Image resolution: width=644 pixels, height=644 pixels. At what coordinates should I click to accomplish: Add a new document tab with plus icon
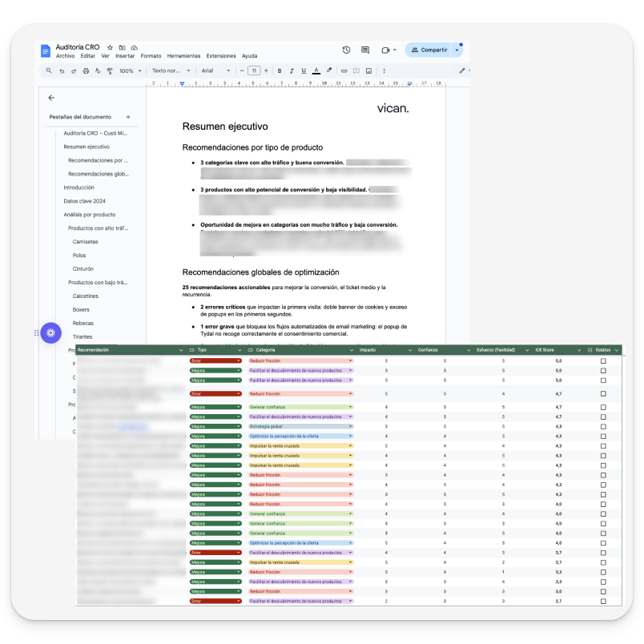(128, 117)
